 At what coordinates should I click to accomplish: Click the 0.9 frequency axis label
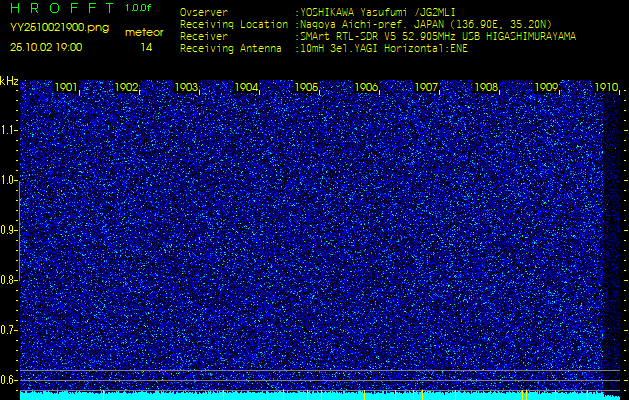pos(9,230)
